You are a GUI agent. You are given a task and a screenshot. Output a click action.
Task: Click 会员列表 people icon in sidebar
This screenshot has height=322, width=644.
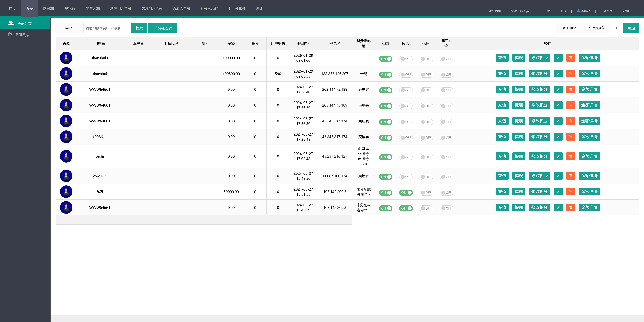11,23
